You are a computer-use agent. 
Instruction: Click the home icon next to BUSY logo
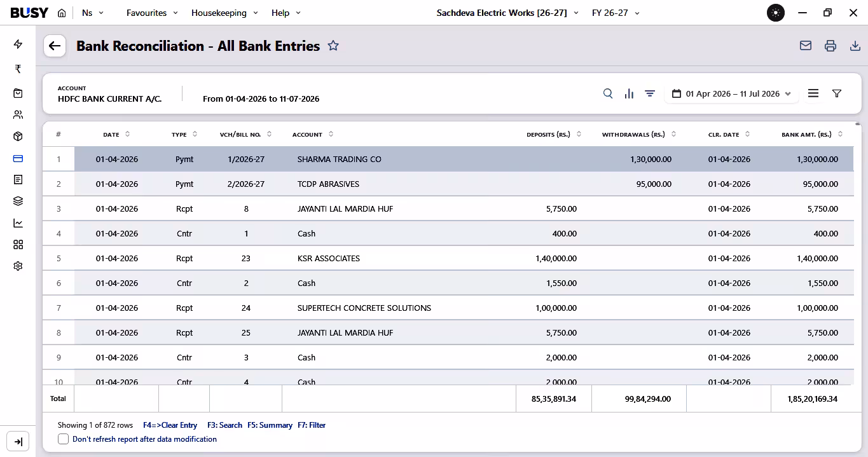click(62, 13)
